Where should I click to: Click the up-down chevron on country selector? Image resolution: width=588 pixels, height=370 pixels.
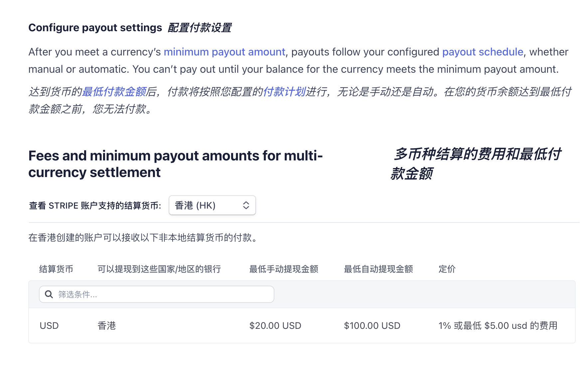246,205
